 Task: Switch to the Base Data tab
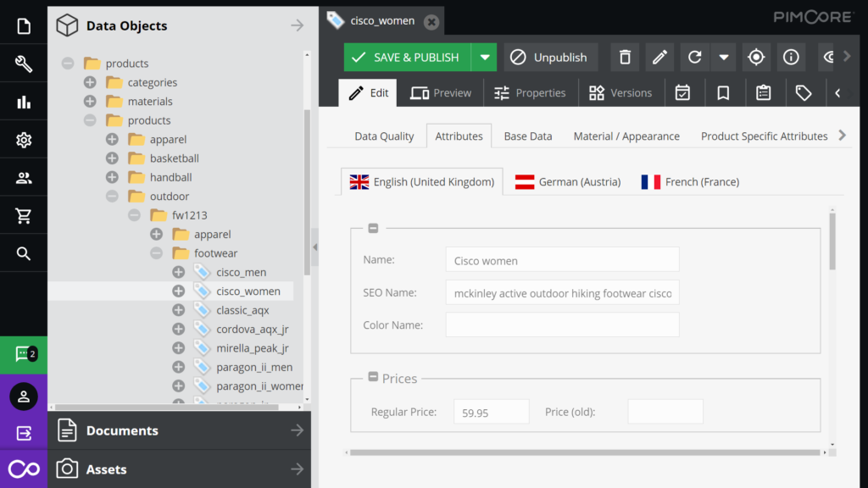click(x=527, y=136)
